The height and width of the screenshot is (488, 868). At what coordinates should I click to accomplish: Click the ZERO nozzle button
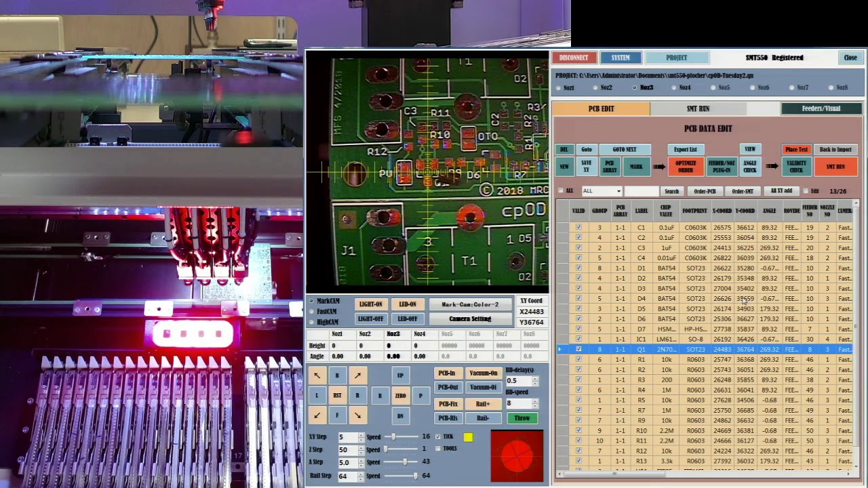[x=400, y=396]
